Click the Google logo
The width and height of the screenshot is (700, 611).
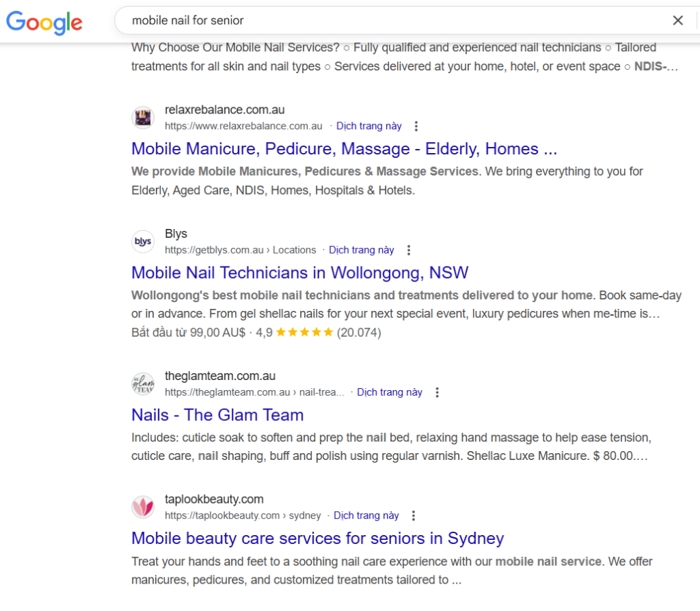coord(44,22)
